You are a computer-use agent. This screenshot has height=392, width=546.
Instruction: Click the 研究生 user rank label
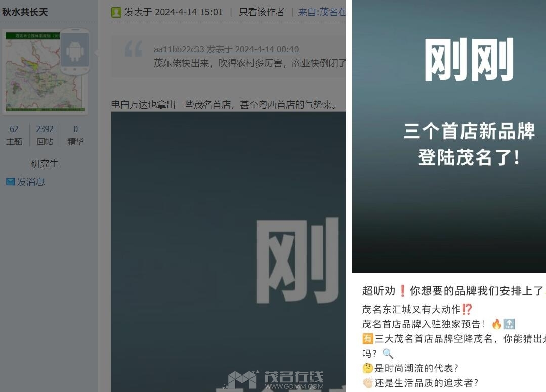tap(45, 163)
